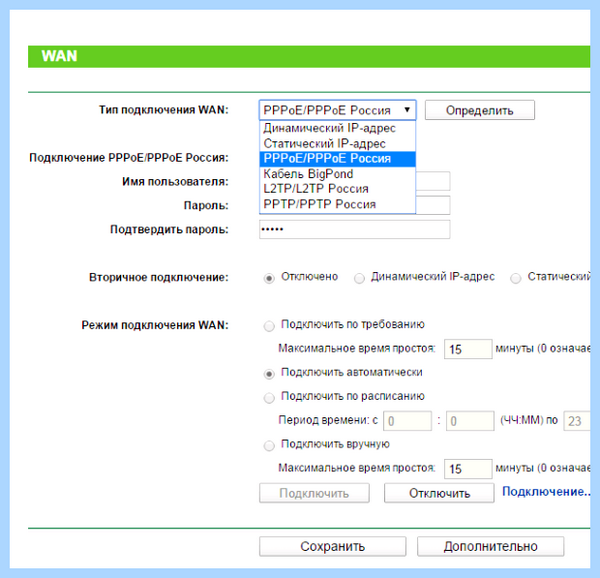
Task: Open the Подключение status link
Action: pos(546,492)
